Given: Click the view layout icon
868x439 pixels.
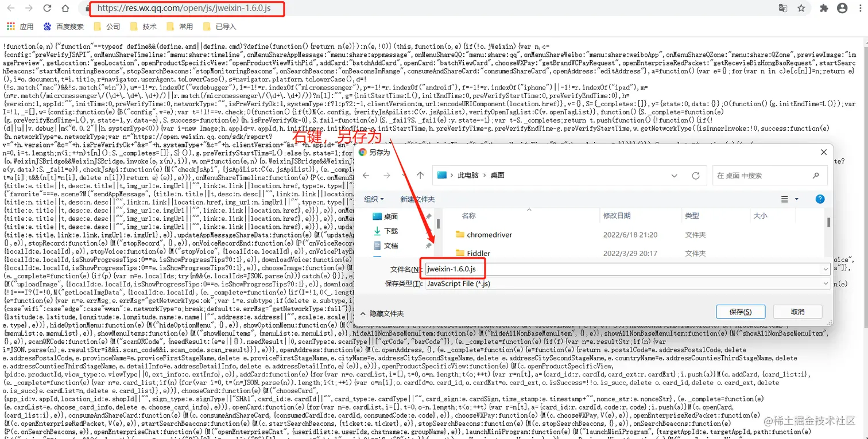Looking at the screenshot, I should (x=785, y=199).
